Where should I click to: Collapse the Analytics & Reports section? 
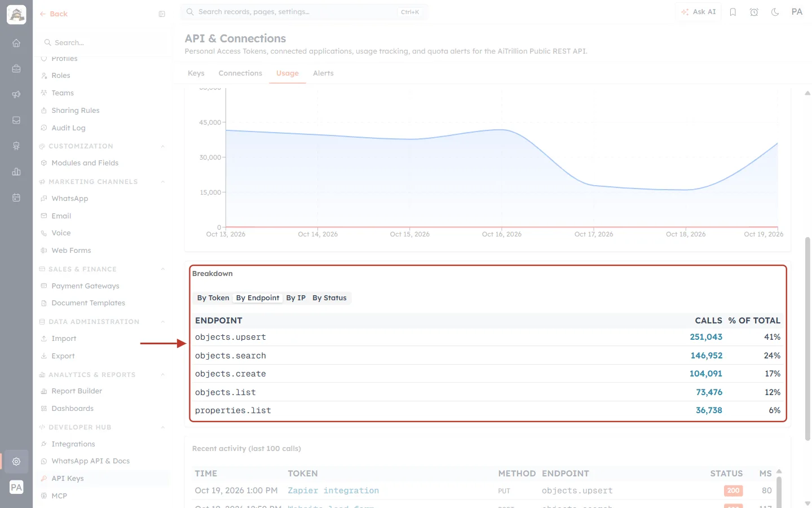click(x=163, y=375)
